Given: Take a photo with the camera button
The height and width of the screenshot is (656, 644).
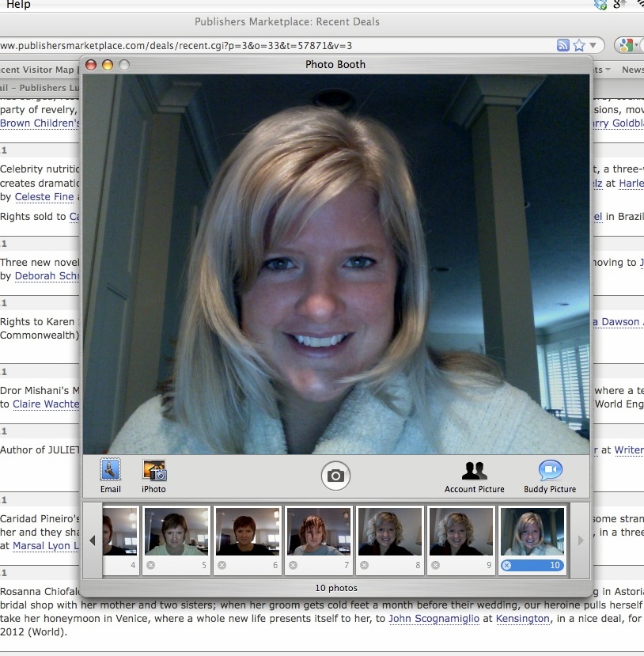Looking at the screenshot, I should click(335, 476).
